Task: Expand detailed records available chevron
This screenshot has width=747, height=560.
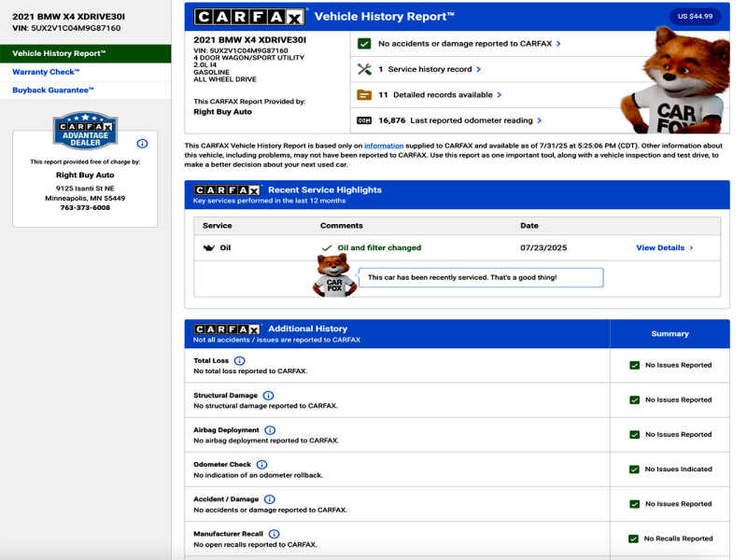Action: [x=500, y=95]
